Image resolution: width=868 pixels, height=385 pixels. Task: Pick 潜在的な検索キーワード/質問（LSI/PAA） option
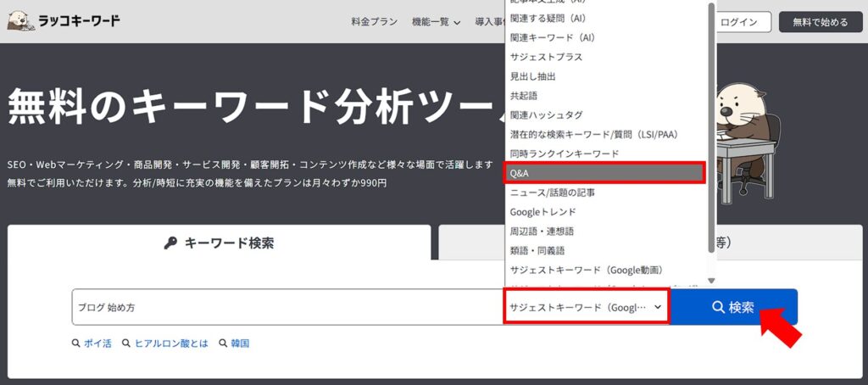tap(605, 135)
